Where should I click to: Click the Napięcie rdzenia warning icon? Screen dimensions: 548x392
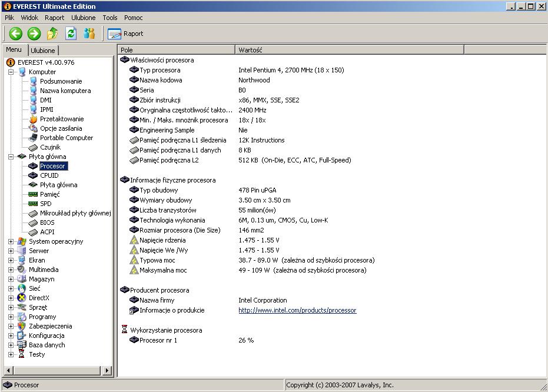pos(134,240)
